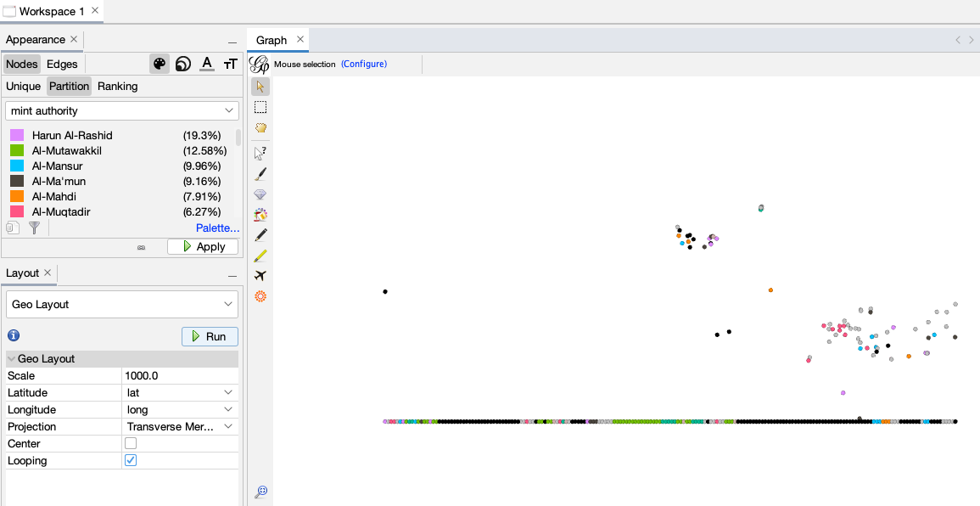Click Harun Al-Rashid purple color swatch
Image resolution: width=980 pixels, height=506 pixels.
coord(17,135)
